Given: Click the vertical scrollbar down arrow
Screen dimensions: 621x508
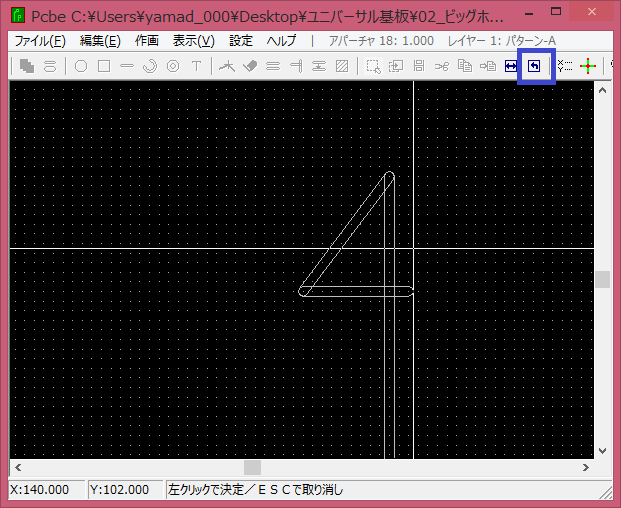Looking at the screenshot, I should (602, 450).
